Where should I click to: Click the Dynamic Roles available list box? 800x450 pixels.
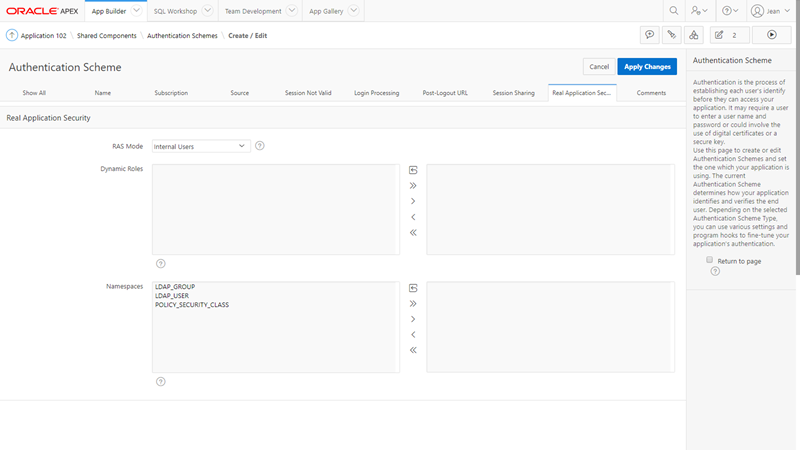(x=276, y=209)
